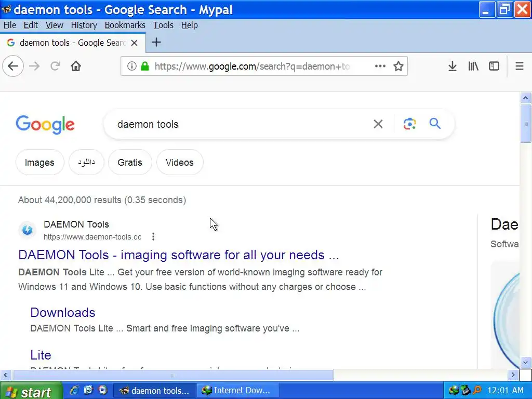
Task: Clear the Google search box with the X
Action: click(x=378, y=124)
